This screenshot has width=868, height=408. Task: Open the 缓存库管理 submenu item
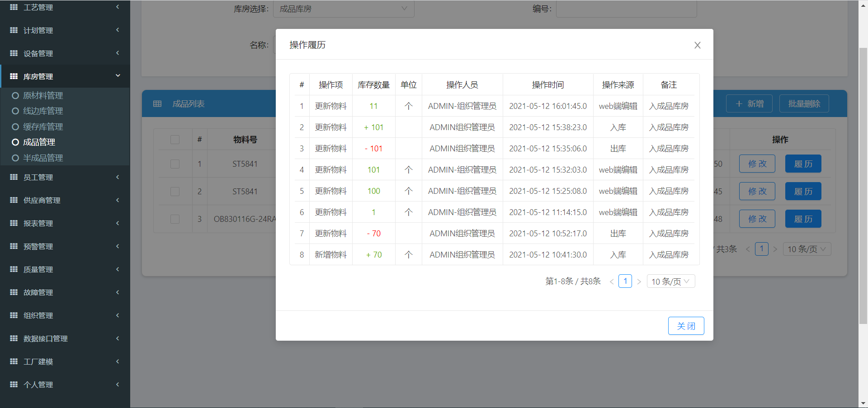43,127
